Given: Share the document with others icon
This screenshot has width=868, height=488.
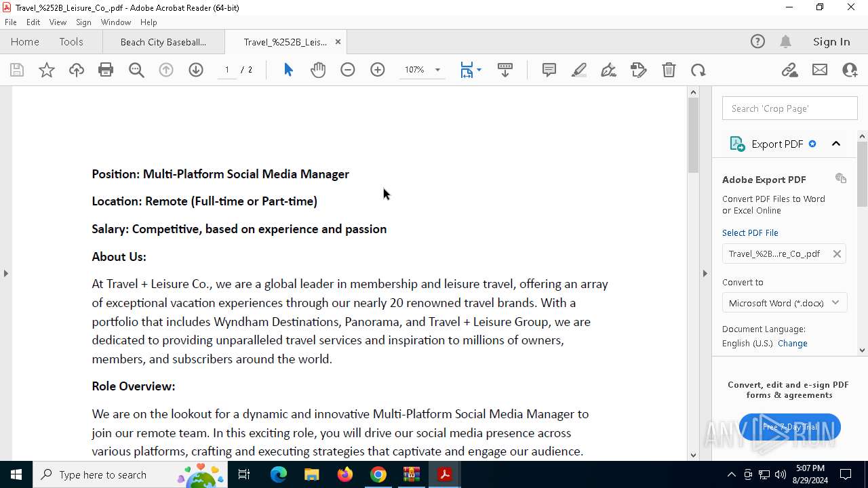Looking at the screenshot, I should (850, 70).
